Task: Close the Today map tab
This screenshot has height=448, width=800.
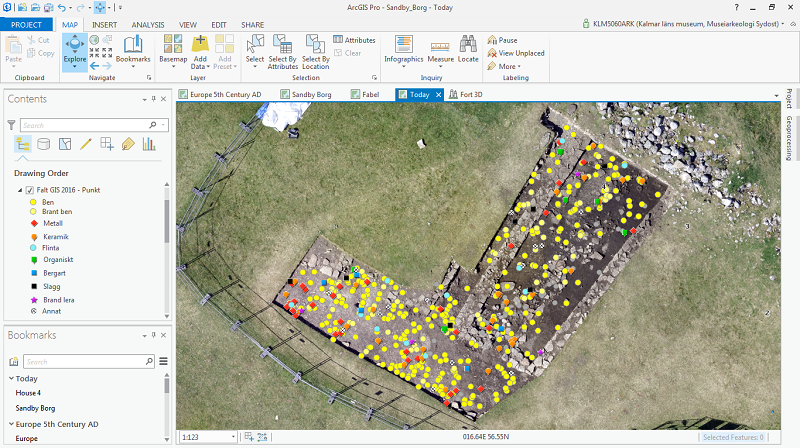Action: (438, 94)
